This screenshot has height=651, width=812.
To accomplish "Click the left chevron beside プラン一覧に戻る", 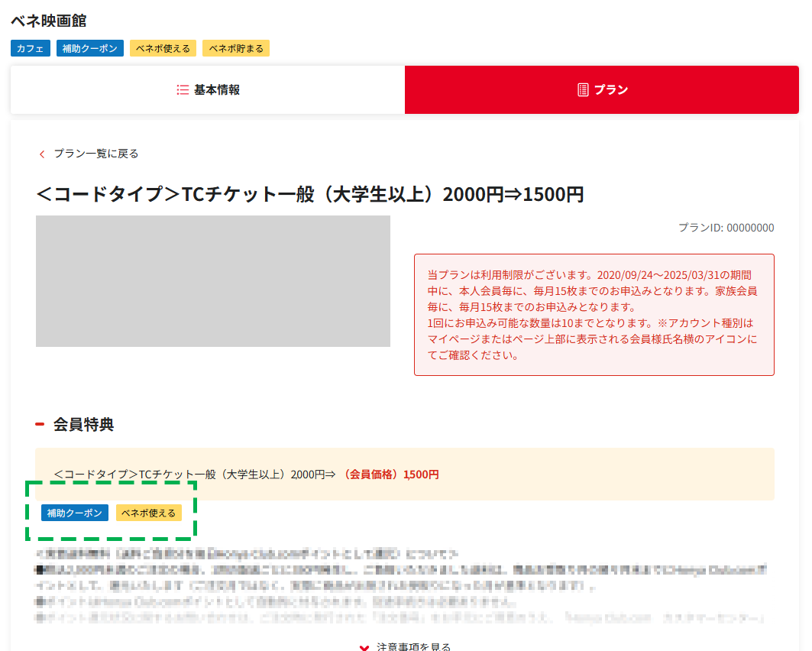I will point(42,154).
